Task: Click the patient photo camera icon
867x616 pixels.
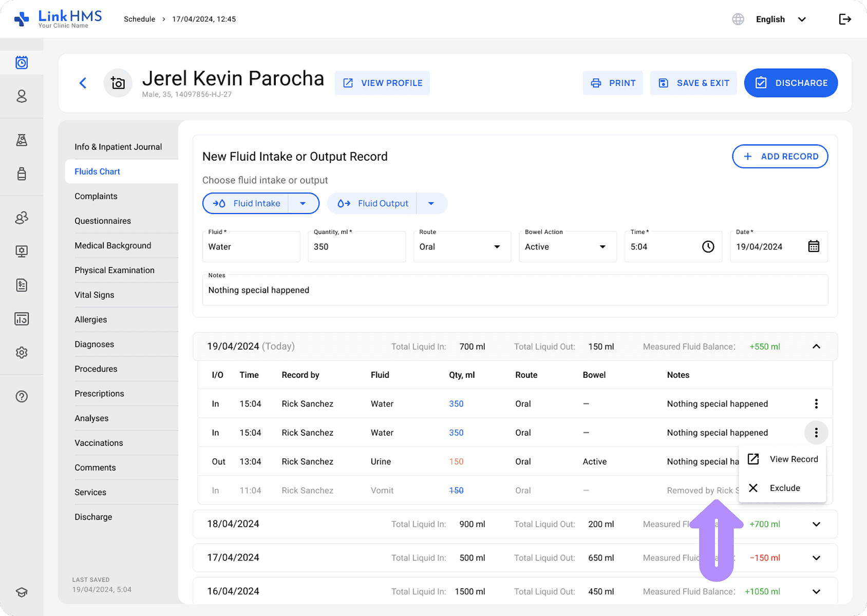Action: pyautogui.click(x=118, y=83)
